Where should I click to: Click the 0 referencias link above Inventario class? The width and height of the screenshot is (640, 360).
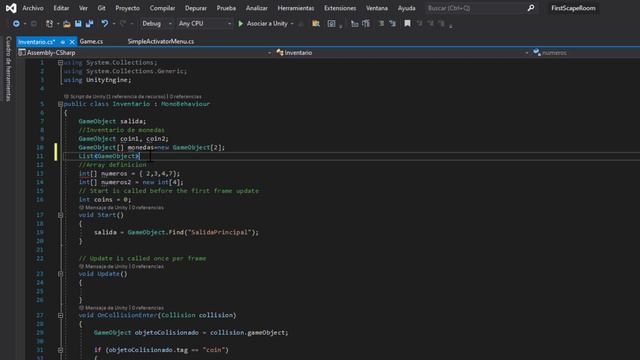[x=185, y=97]
